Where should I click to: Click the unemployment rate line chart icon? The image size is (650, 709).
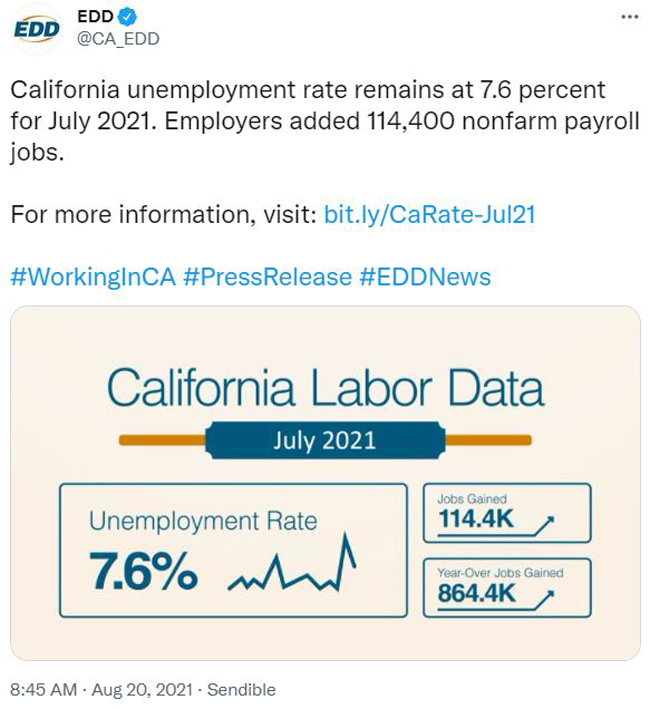tap(292, 563)
